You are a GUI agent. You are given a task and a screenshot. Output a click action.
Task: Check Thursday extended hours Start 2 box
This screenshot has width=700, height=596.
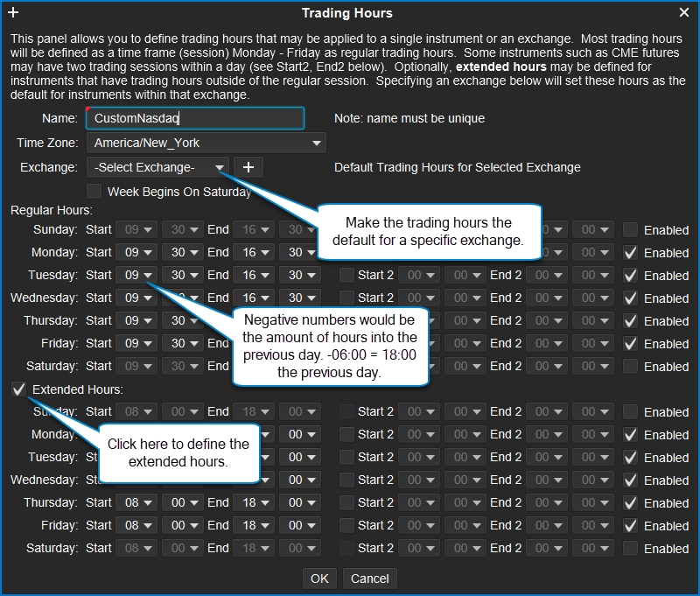347,502
